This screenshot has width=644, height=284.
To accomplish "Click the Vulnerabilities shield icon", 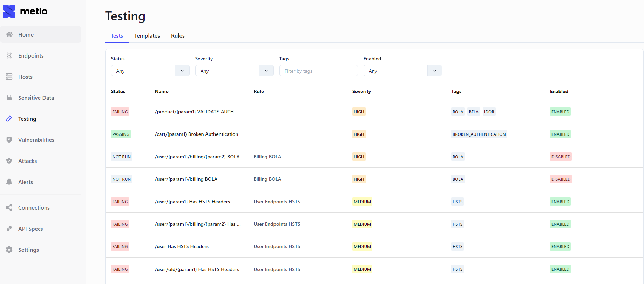I will 9,140.
